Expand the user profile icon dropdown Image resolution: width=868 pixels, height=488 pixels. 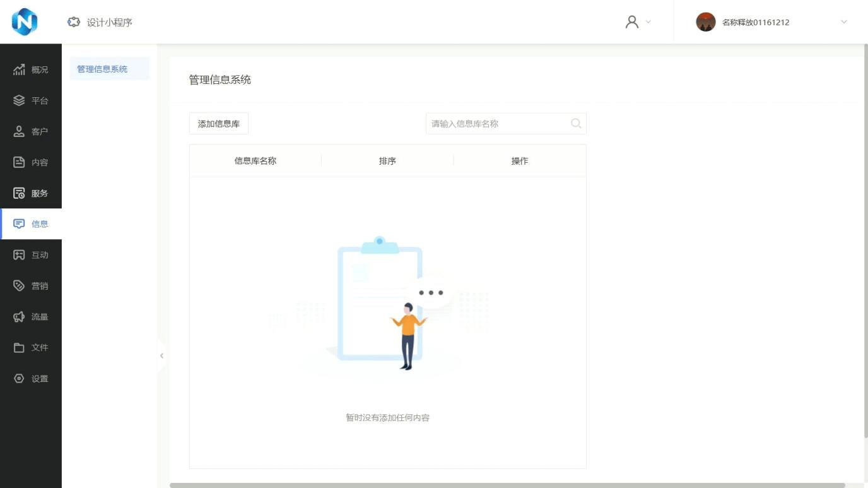pyautogui.click(x=637, y=22)
